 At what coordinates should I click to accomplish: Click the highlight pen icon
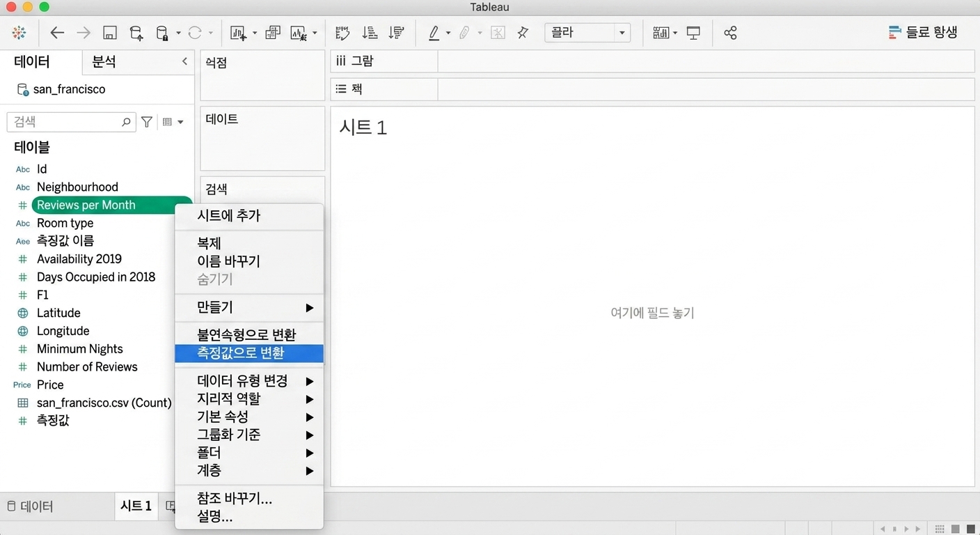click(x=434, y=33)
